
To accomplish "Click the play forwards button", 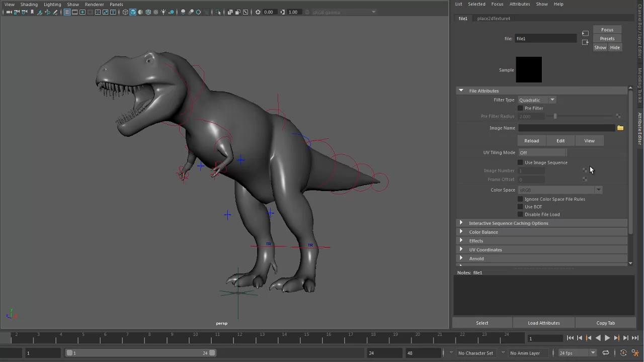I will point(607,338).
